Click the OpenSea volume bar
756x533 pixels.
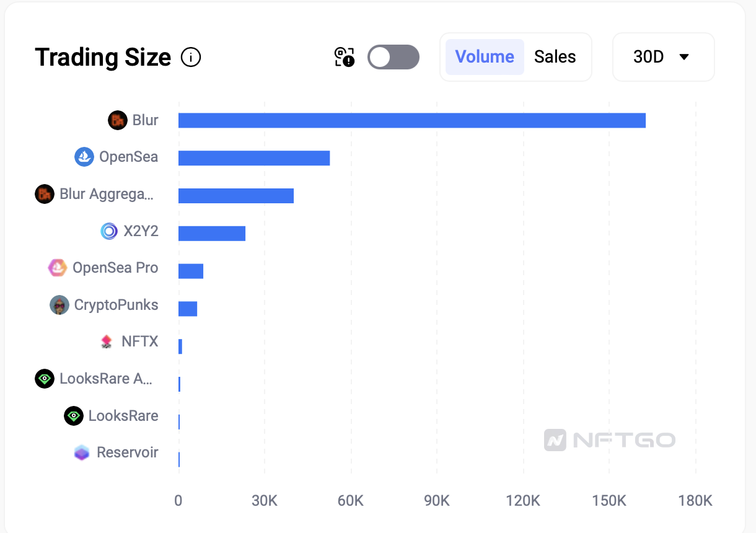click(254, 158)
